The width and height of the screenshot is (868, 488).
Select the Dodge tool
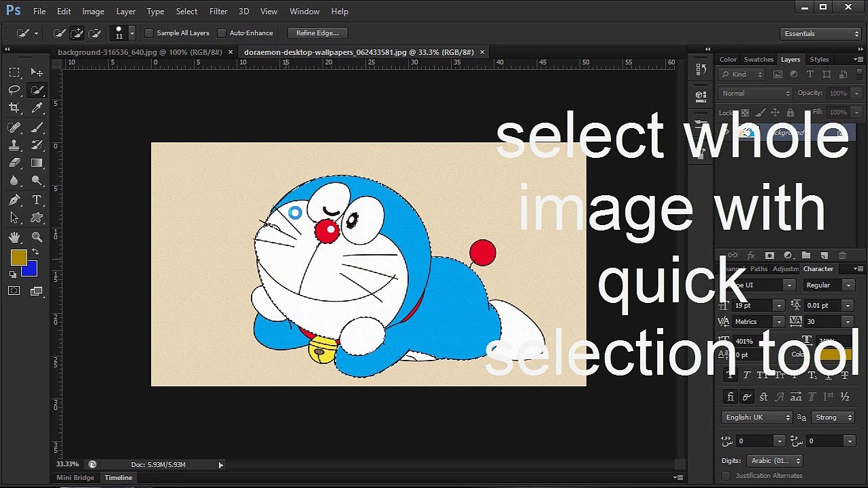pyautogui.click(x=37, y=180)
